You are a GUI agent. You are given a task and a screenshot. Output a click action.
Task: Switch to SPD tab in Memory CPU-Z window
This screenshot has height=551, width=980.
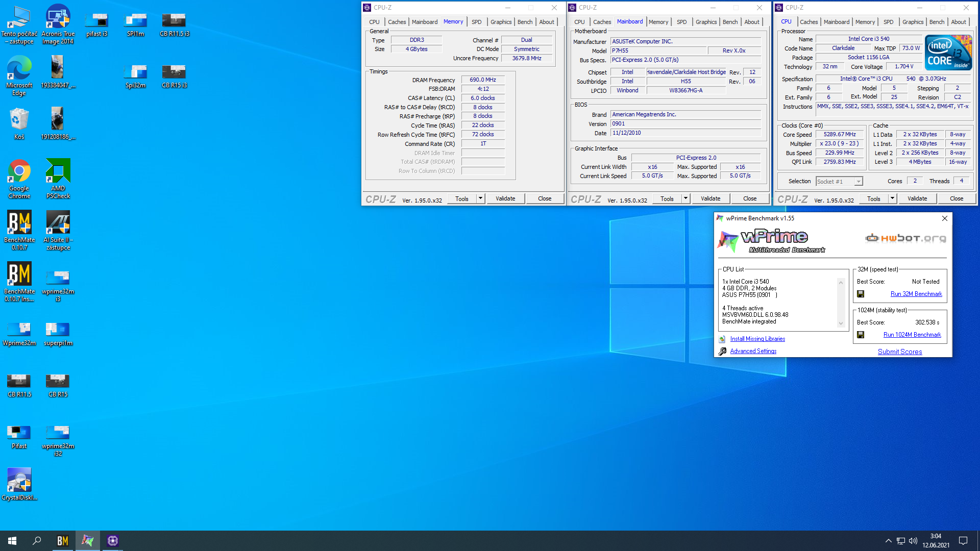[477, 22]
